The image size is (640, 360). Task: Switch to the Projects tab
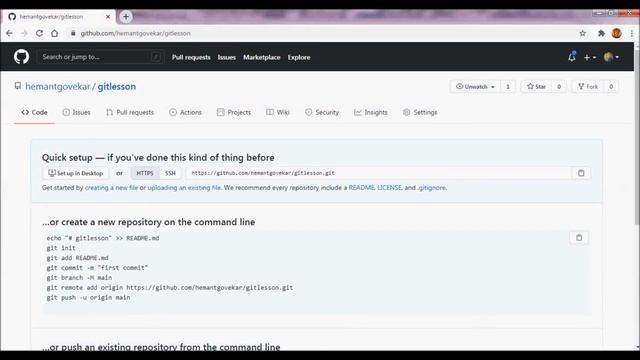(x=234, y=112)
